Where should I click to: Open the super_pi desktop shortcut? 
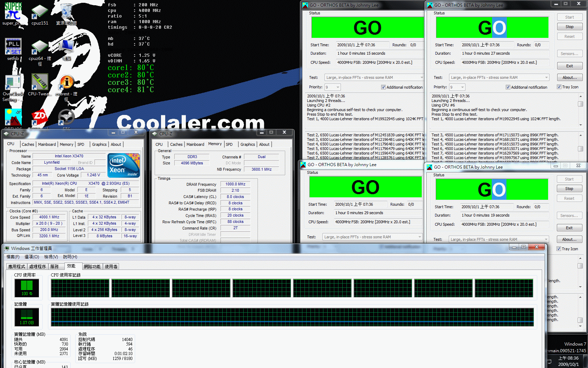point(13,14)
